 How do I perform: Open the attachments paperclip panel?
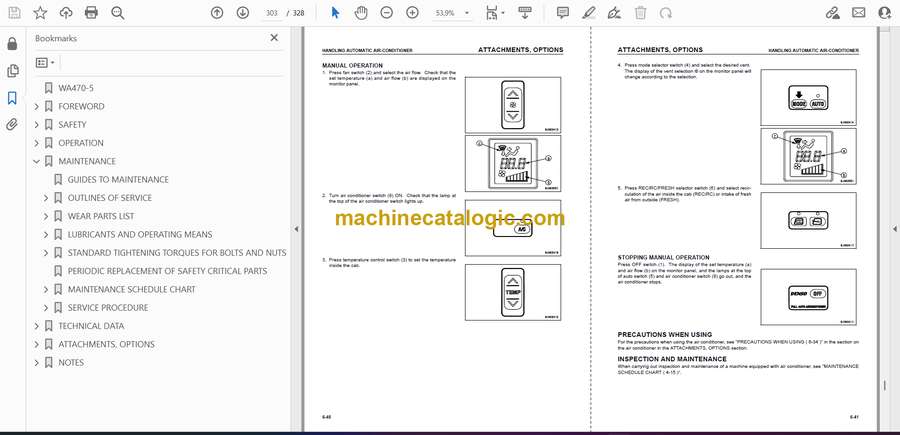click(12, 125)
